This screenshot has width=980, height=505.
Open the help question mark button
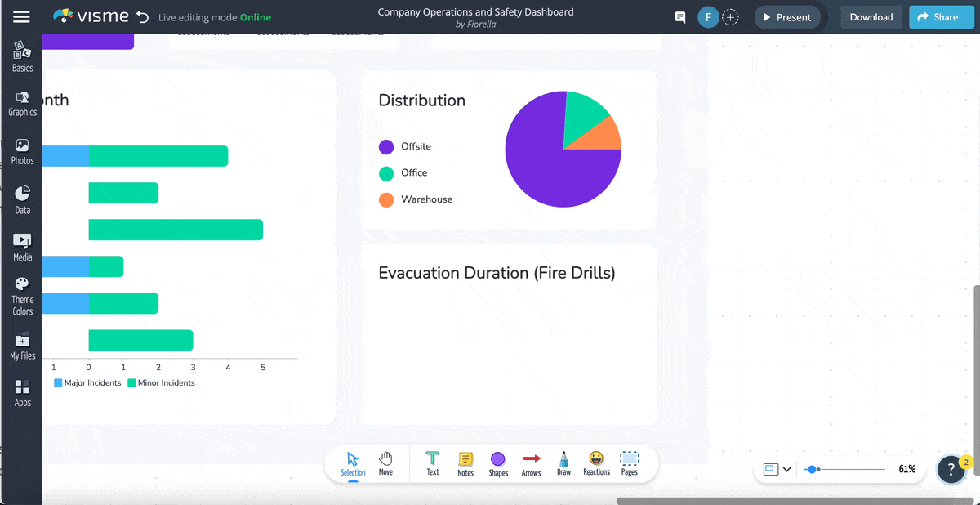coord(951,469)
